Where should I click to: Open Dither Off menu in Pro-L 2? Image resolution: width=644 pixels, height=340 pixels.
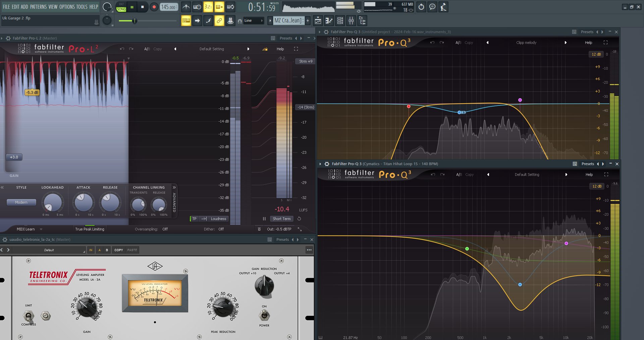click(x=221, y=229)
